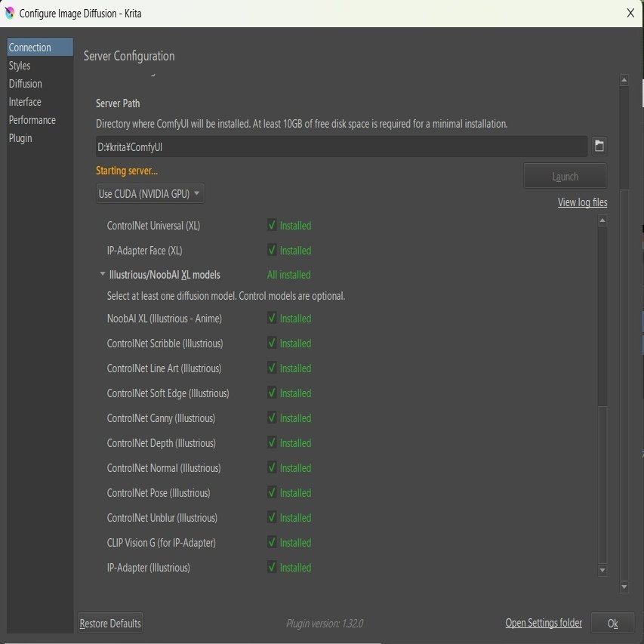644x644 pixels.
Task: Click the 'NoobAI XL (Illustrious - Anime)' label
Action: pos(165,319)
